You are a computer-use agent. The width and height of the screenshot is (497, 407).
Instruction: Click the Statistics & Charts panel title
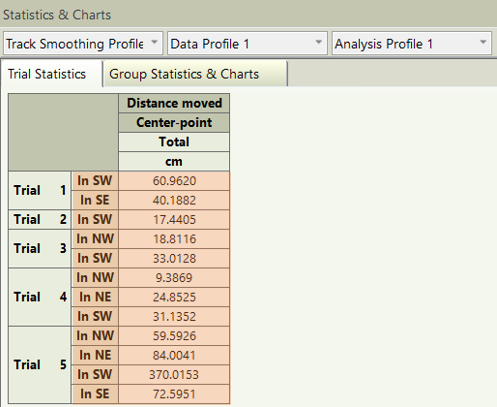click(57, 15)
